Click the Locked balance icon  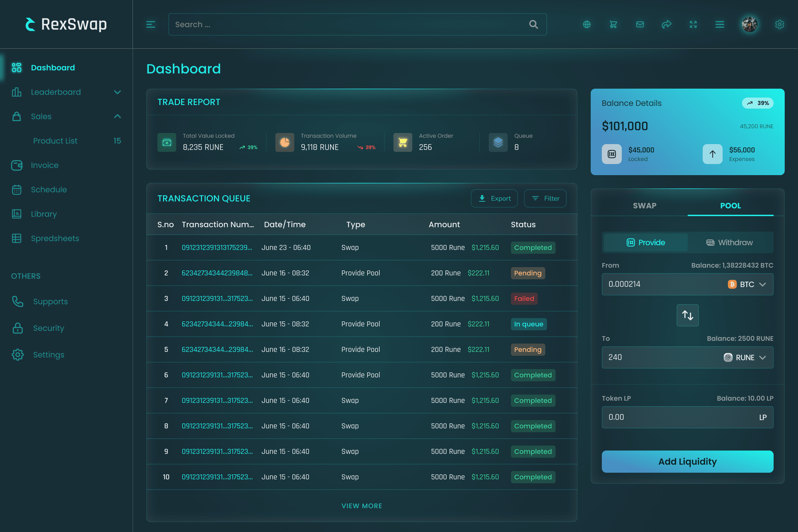[x=612, y=154]
